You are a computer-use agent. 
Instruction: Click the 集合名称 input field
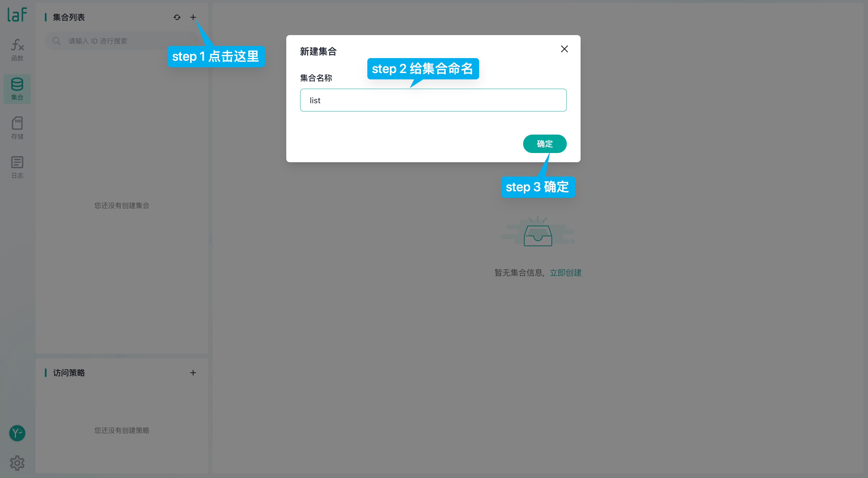coord(433,100)
